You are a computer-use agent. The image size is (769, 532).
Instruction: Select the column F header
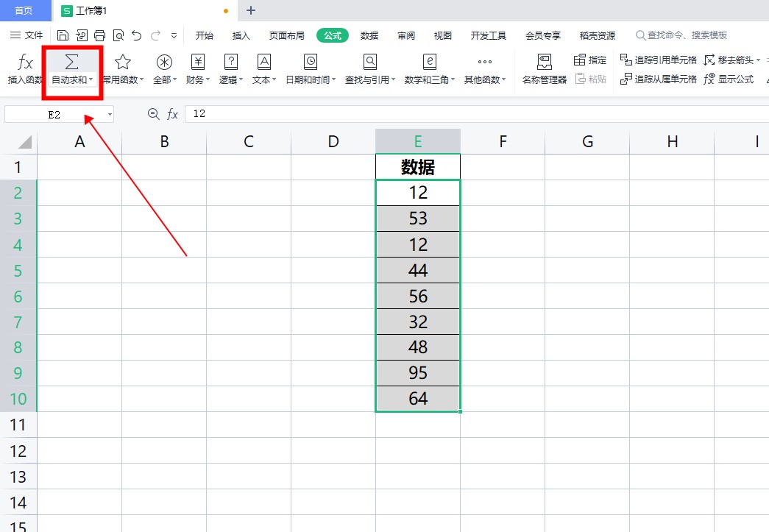503,141
